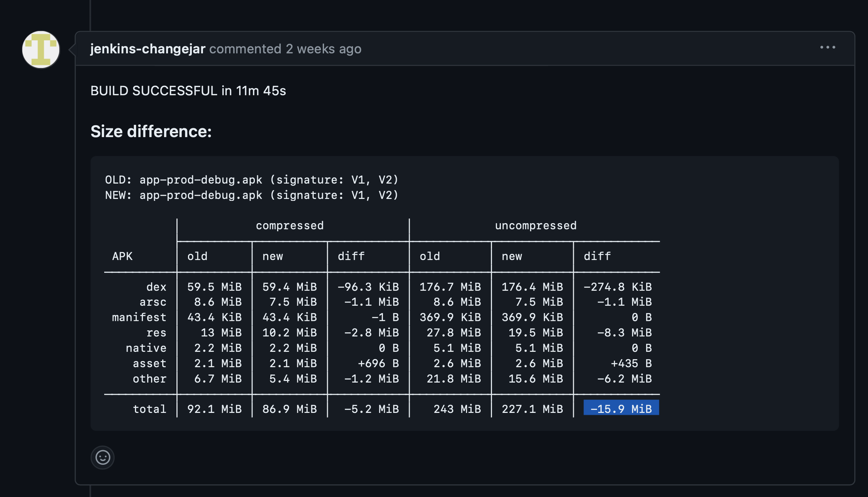Click the 'compressed' table header
This screenshot has height=497, width=868.
(x=289, y=226)
